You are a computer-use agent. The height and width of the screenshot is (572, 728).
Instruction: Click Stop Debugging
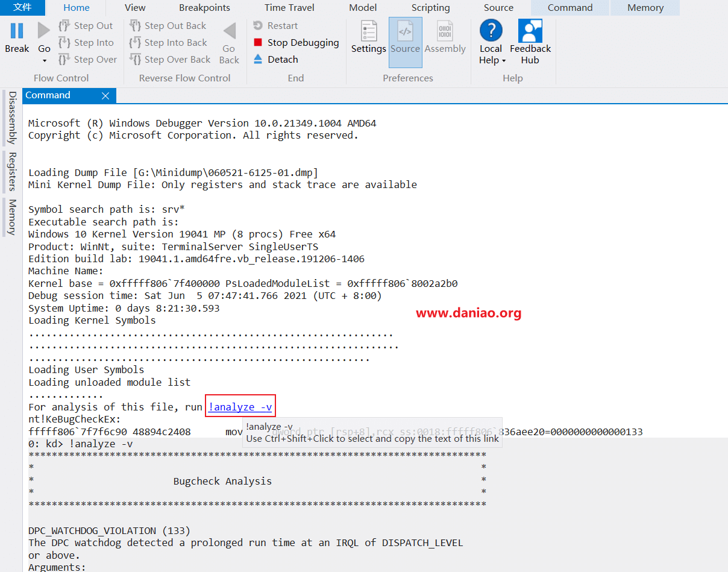click(x=296, y=43)
